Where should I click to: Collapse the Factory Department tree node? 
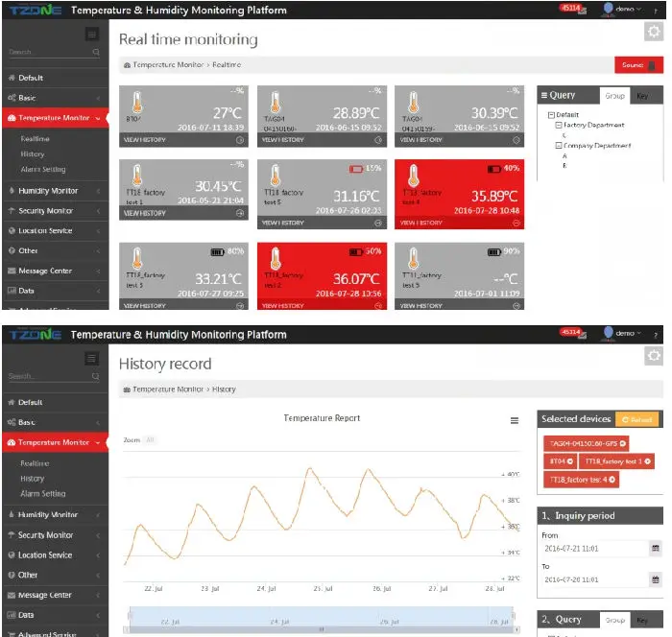click(559, 125)
